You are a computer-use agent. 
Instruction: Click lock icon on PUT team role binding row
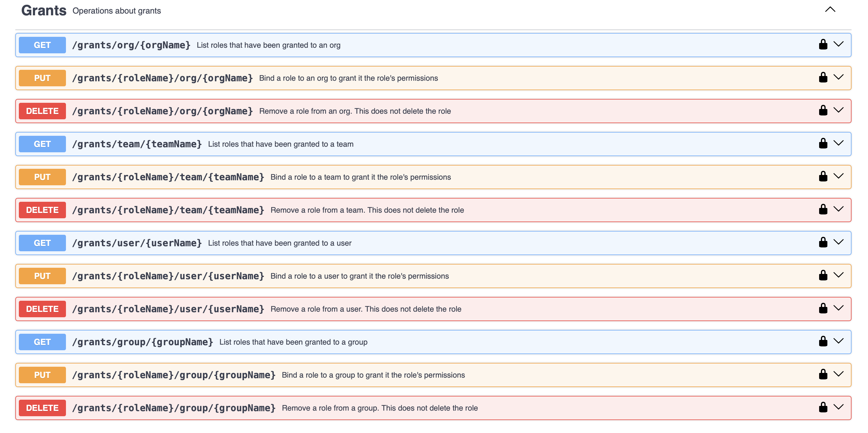(823, 176)
